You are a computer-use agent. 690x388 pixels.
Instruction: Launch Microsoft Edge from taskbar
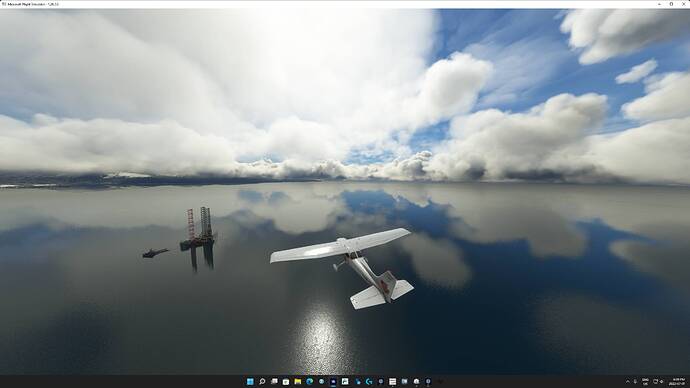click(x=310, y=381)
